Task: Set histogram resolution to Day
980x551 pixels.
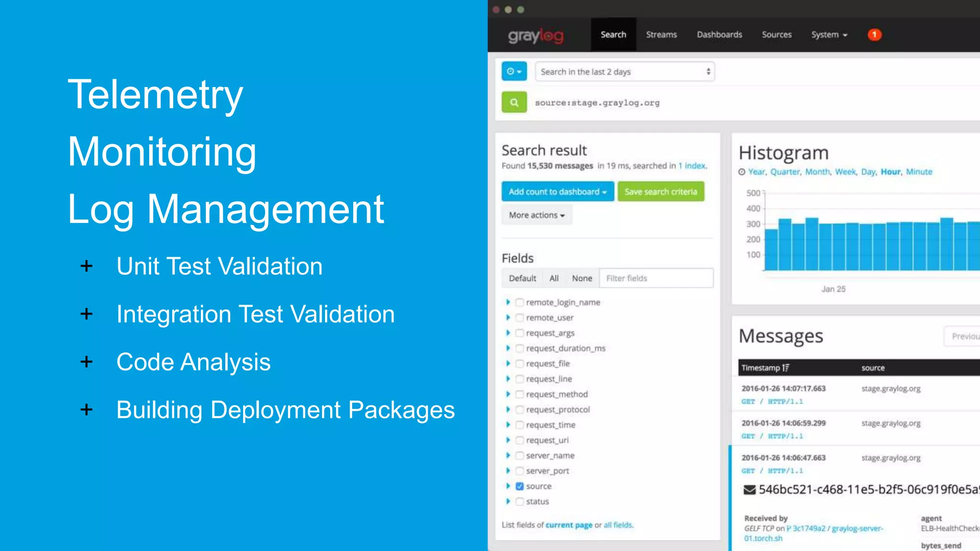Action: tap(868, 172)
